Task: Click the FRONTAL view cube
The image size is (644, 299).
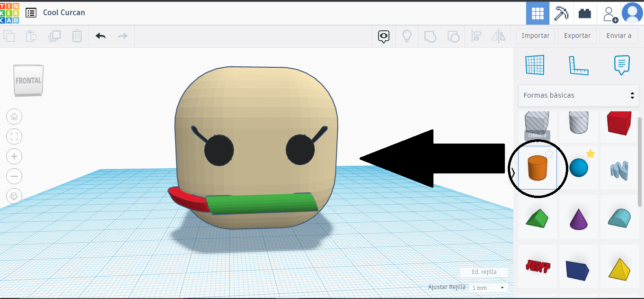Action: 29,81
